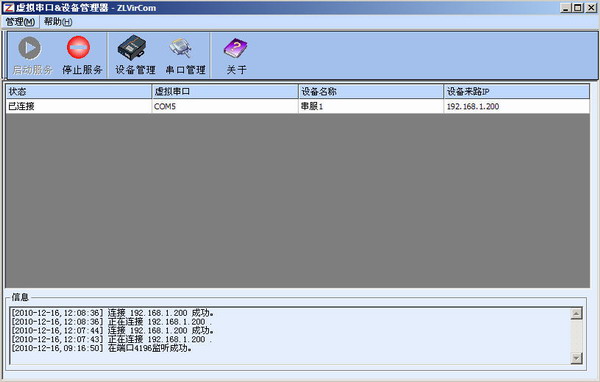This screenshot has width=600, height=382.
Task: Maximize the ZLVirCom window
Action: pyautogui.click(x=578, y=8)
